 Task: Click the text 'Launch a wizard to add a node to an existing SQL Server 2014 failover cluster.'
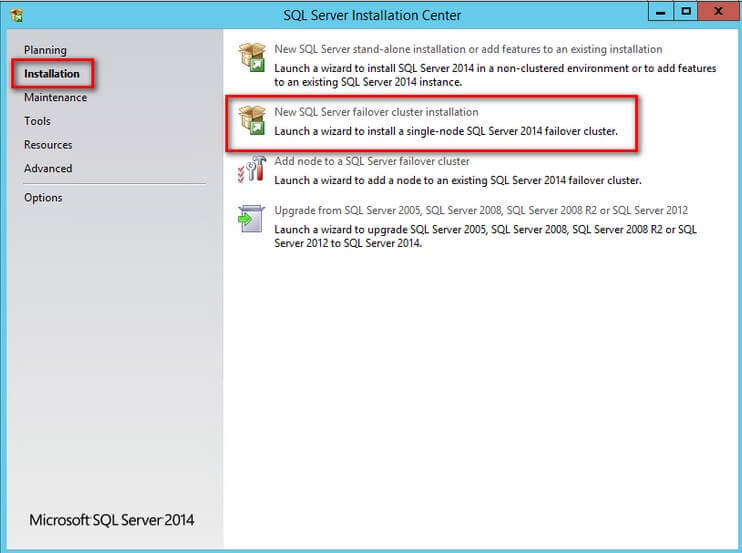458,181
